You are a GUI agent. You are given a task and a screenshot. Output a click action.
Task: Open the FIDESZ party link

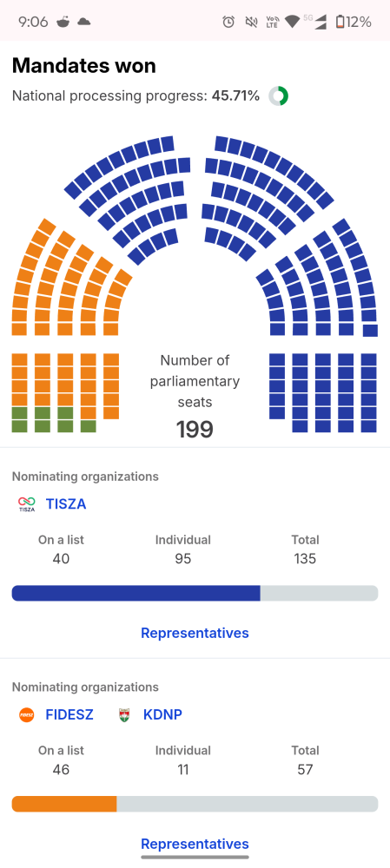(69, 714)
